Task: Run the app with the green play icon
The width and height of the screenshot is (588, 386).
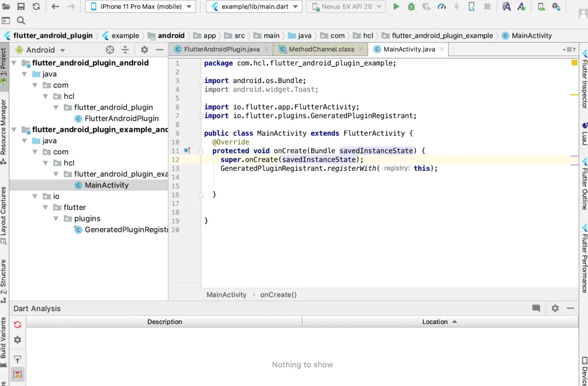Action: coord(396,7)
